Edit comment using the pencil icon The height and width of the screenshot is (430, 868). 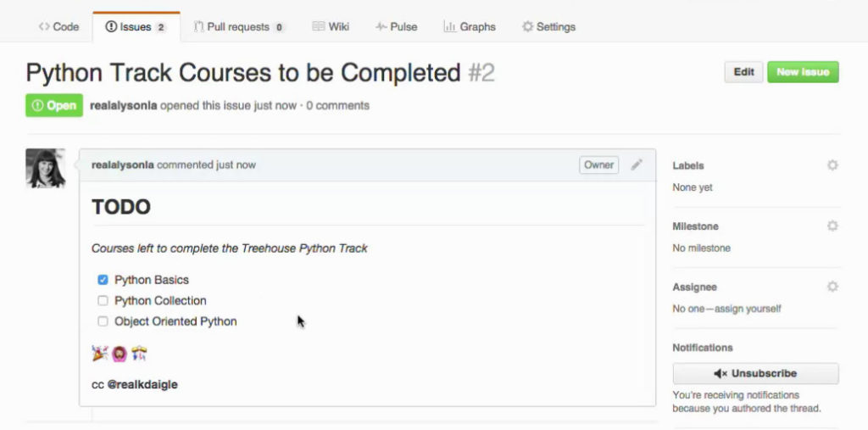(637, 165)
